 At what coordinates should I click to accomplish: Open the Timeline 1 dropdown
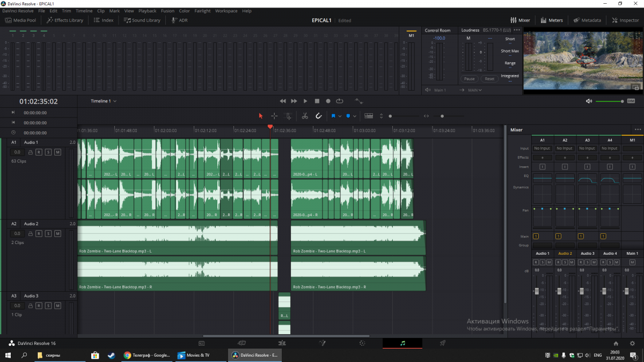(x=104, y=101)
